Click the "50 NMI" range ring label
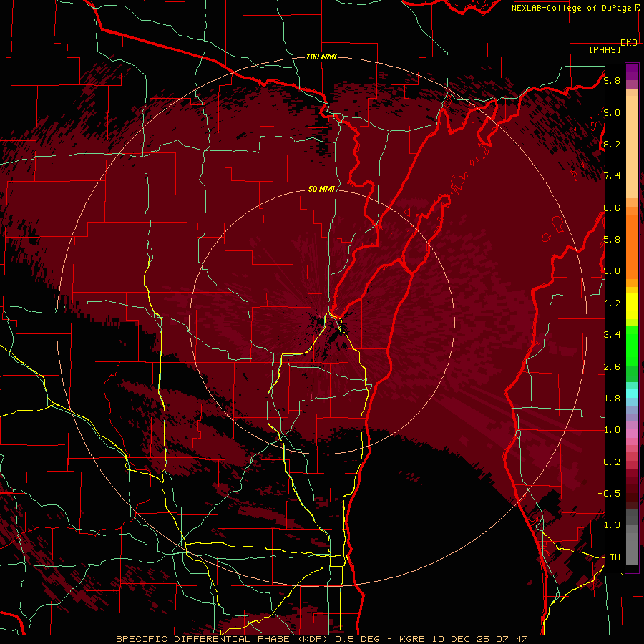 click(321, 189)
